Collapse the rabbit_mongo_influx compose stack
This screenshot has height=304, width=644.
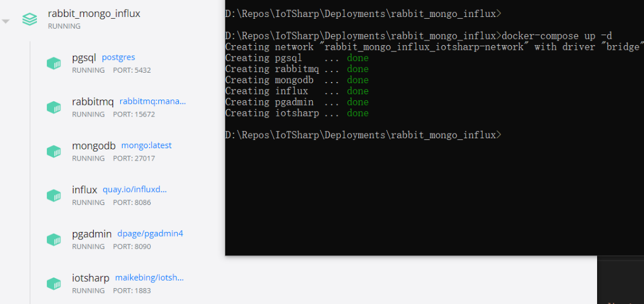click(5, 21)
